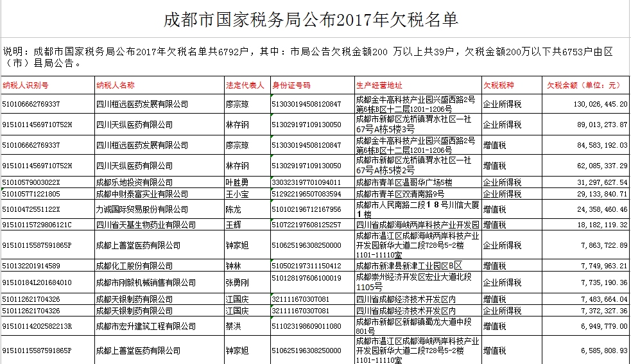Select company name 成都中财泰富实业有限公司
The height and width of the screenshot is (364, 631).
point(142,194)
